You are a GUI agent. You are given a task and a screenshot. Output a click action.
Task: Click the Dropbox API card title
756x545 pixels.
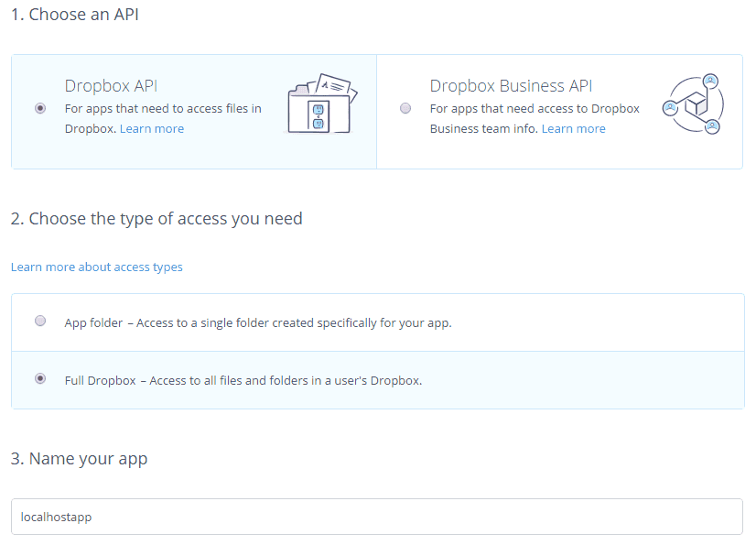coord(111,86)
